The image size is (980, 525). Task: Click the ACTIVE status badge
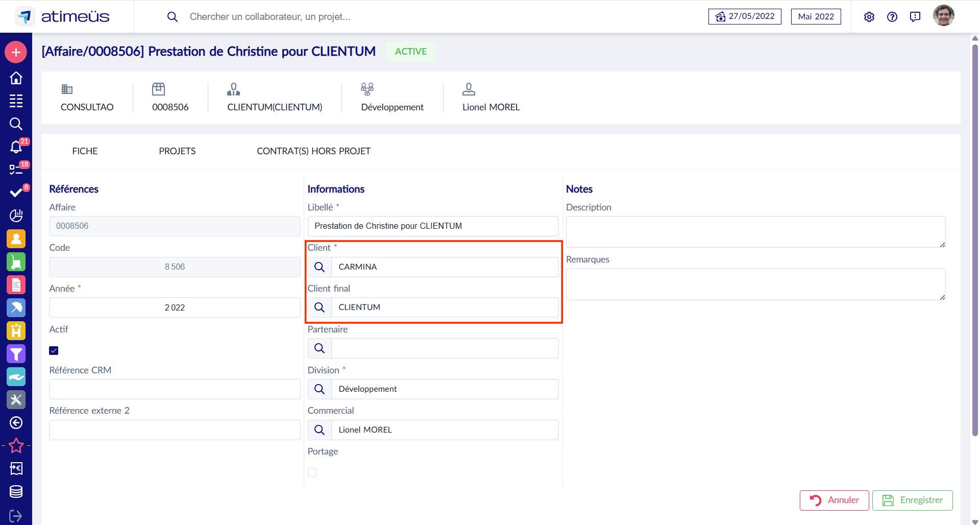point(411,52)
